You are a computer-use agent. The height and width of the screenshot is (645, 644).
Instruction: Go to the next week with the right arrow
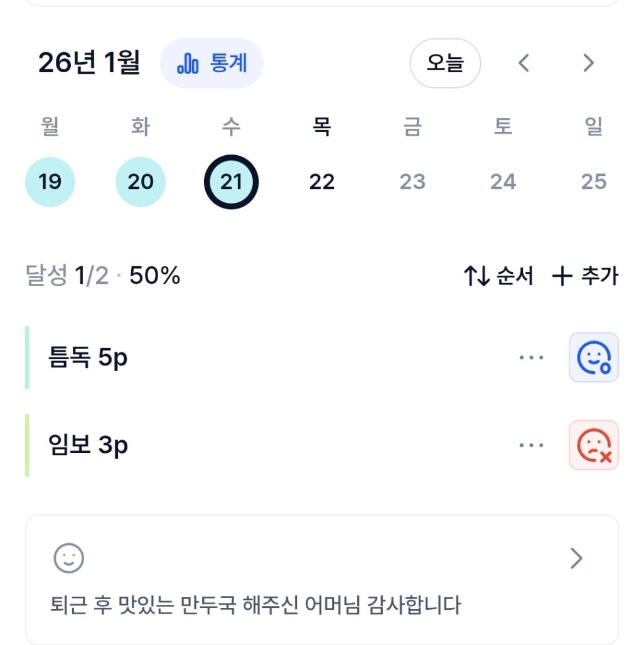pyautogui.click(x=588, y=63)
